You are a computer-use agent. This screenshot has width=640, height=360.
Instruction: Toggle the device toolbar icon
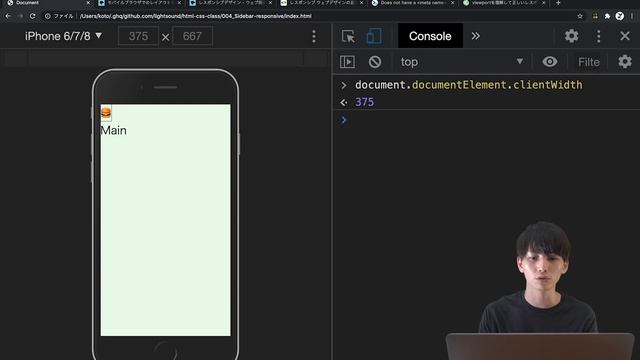374,36
